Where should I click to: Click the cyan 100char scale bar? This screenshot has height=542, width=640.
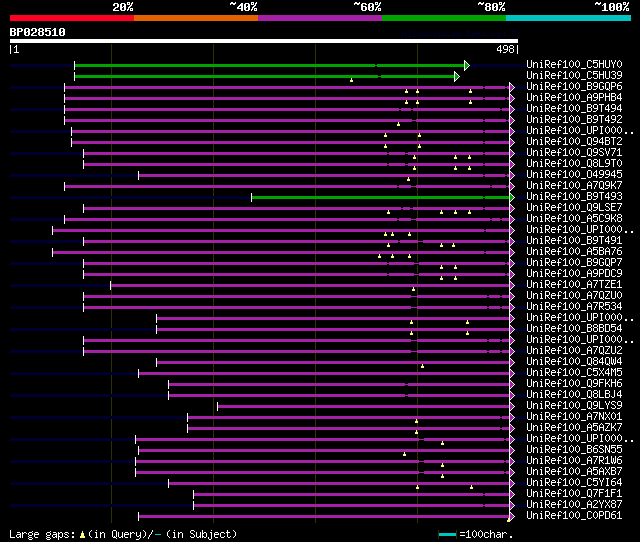coord(447,534)
